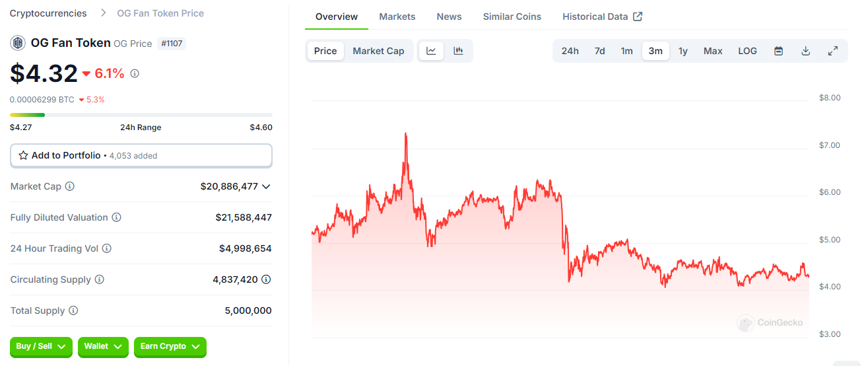
Task: Click the #1107 rank badge
Action: [x=172, y=44]
